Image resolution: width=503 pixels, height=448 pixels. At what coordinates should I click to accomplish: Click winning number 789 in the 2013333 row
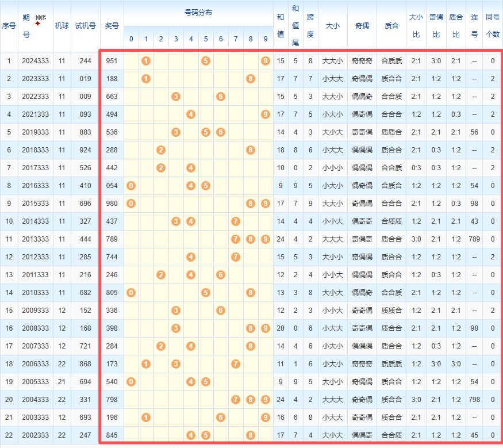[112, 239]
